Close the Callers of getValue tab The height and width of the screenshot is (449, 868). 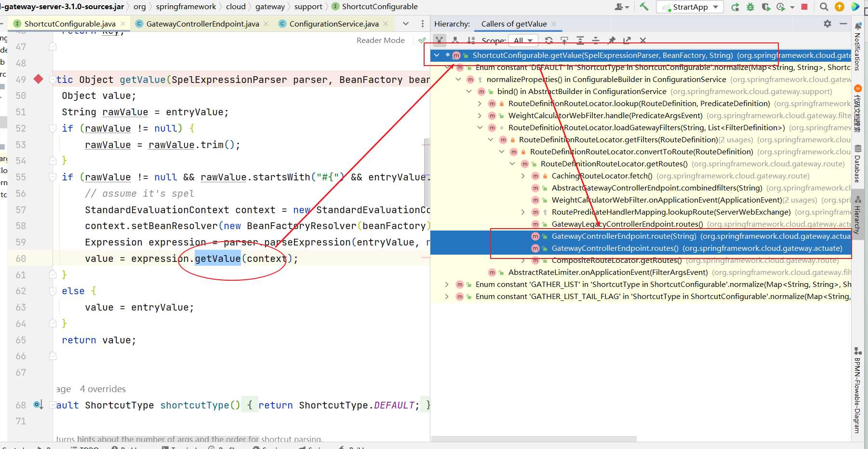tap(554, 24)
